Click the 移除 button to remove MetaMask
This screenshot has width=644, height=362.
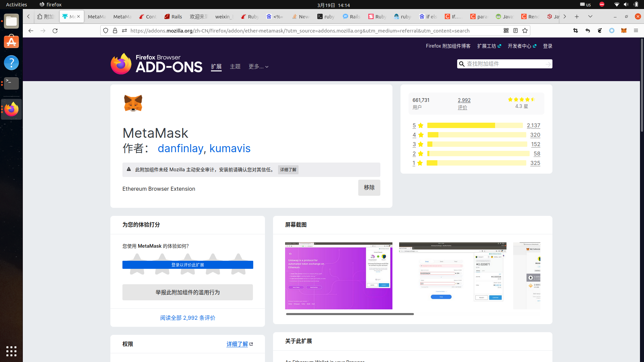coord(369,187)
